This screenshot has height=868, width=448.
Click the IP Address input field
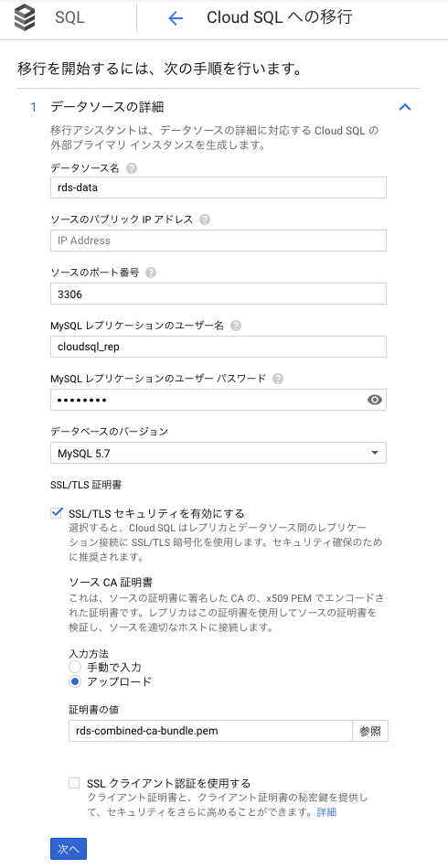point(219,241)
